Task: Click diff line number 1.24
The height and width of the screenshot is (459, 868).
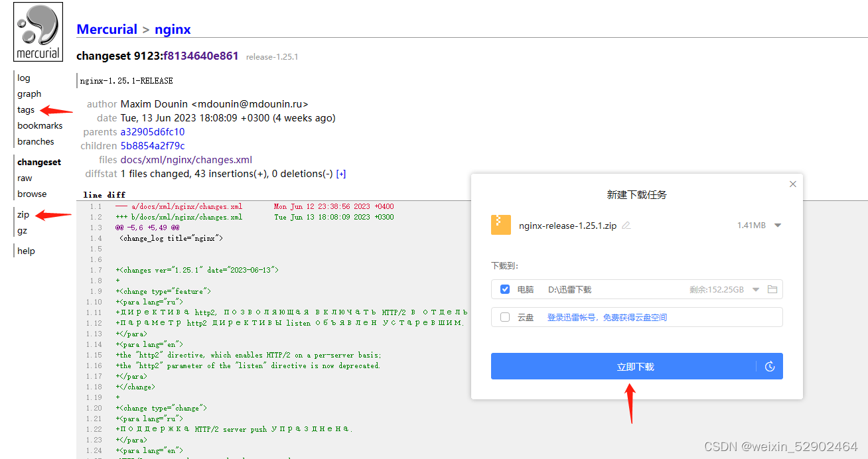Action: [94, 450]
